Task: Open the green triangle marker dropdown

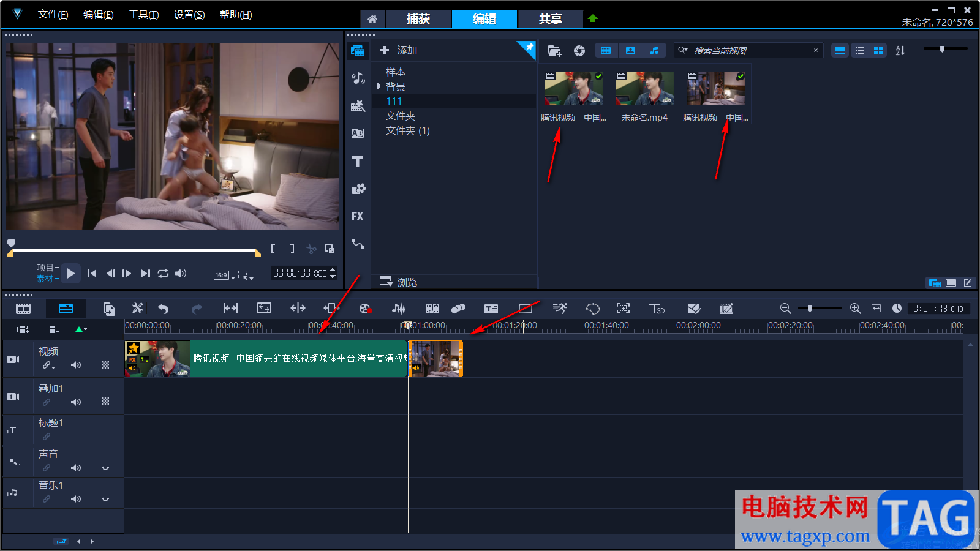Action: (81, 329)
